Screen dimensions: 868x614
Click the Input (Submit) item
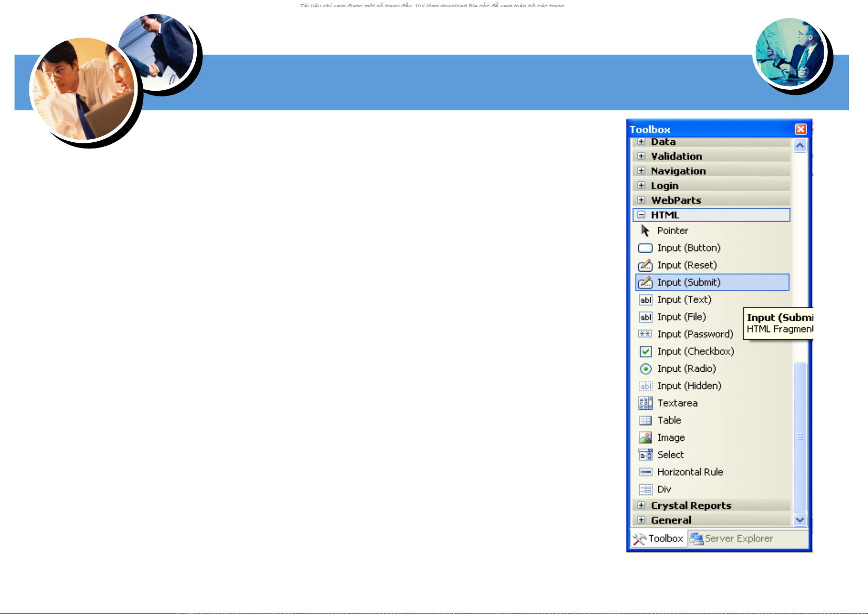[x=688, y=283]
